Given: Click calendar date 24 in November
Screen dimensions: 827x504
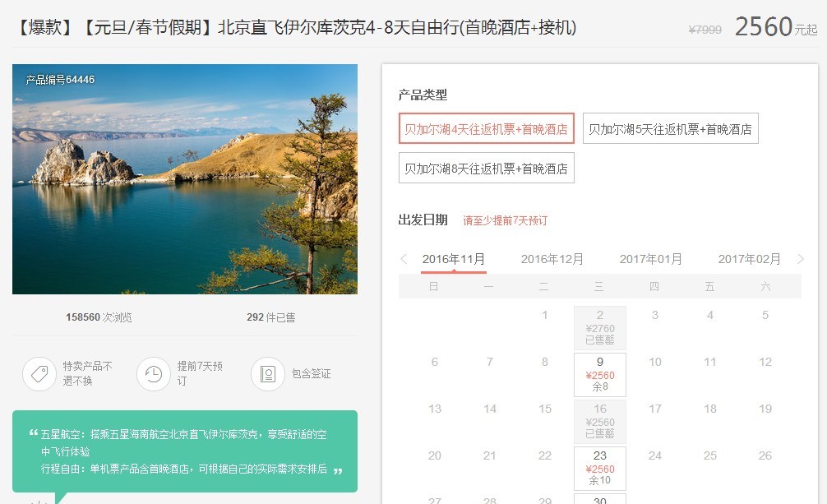Looking at the screenshot, I should tap(655, 455).
